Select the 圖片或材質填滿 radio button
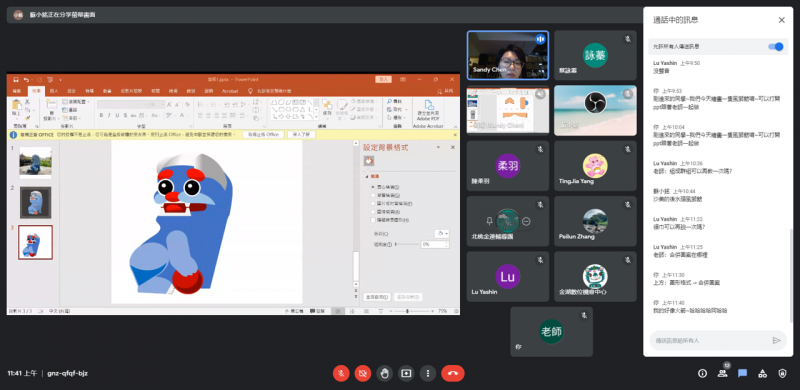800x390 pixels. pyautogui.click(x=373, y=203)
